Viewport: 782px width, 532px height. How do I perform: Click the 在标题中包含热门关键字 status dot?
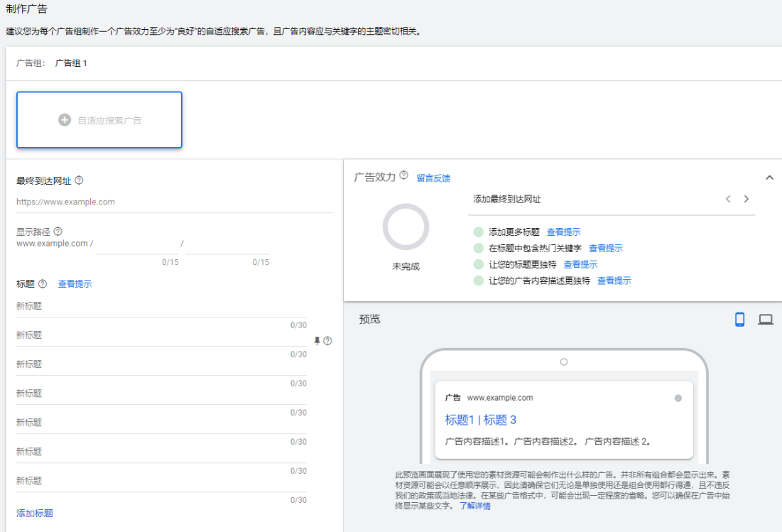[x=478, y=249]
